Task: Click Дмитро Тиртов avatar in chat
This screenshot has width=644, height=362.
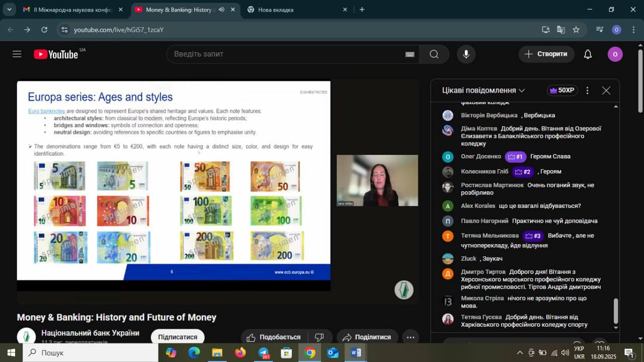Action: 448,274
